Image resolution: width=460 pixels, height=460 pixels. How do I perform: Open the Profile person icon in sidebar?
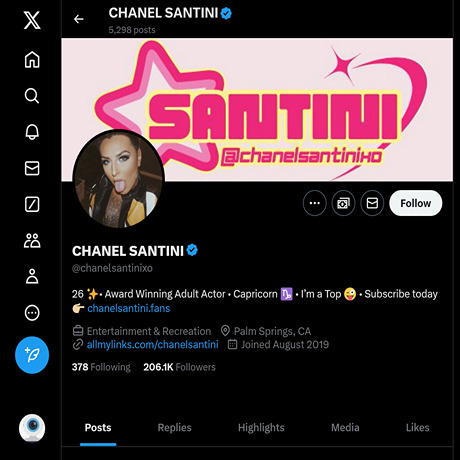point(32,276)
